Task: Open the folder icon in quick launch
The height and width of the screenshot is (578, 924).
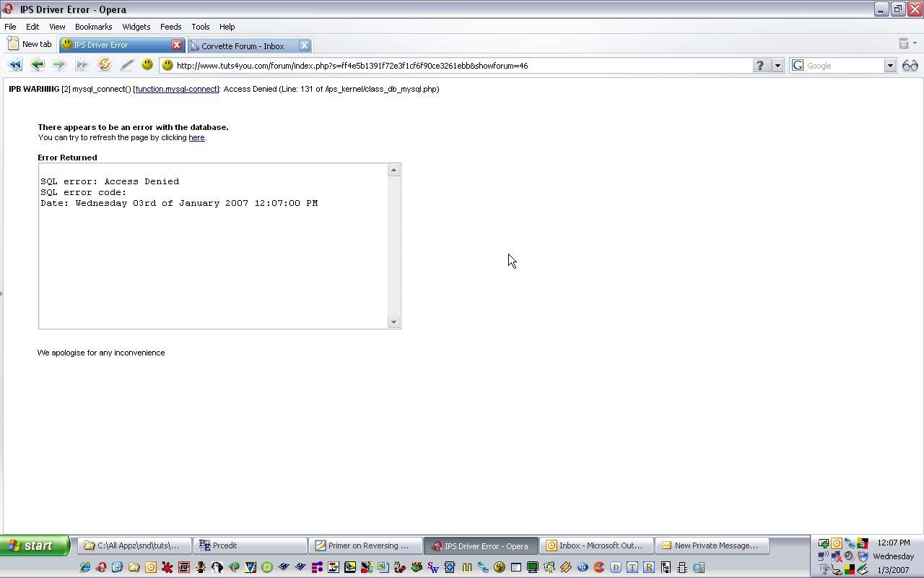Action: click(134, 568)
